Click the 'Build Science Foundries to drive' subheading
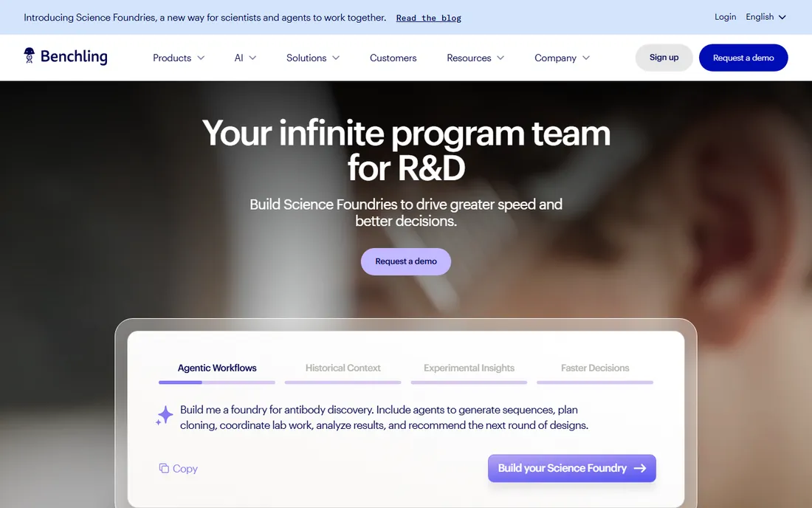This screenshot has width=812, height=508. (406, 213)
